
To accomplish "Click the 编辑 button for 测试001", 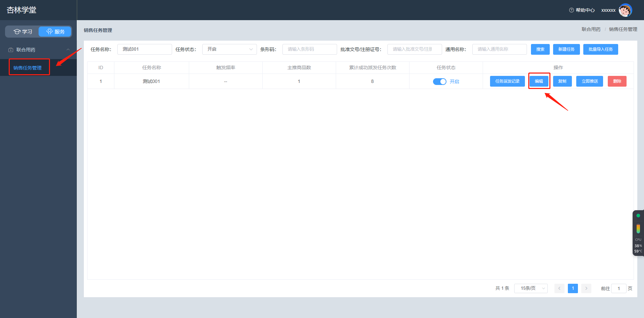I will pyautogui.click(x=539, y=81).
